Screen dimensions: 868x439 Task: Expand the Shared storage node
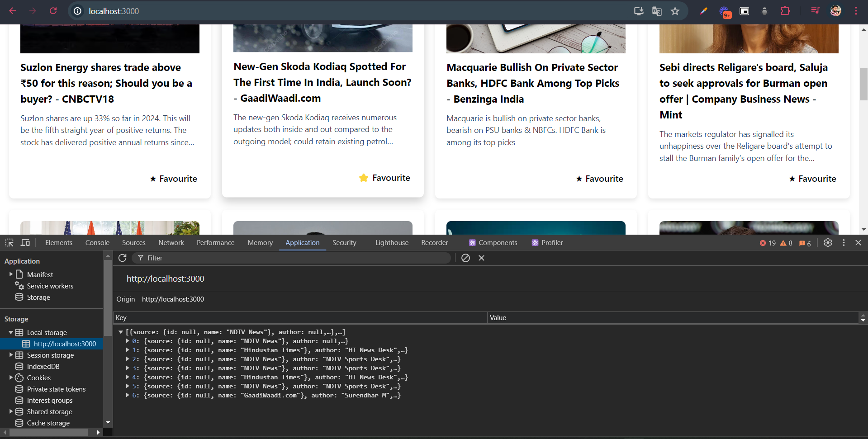pos(11,411)
